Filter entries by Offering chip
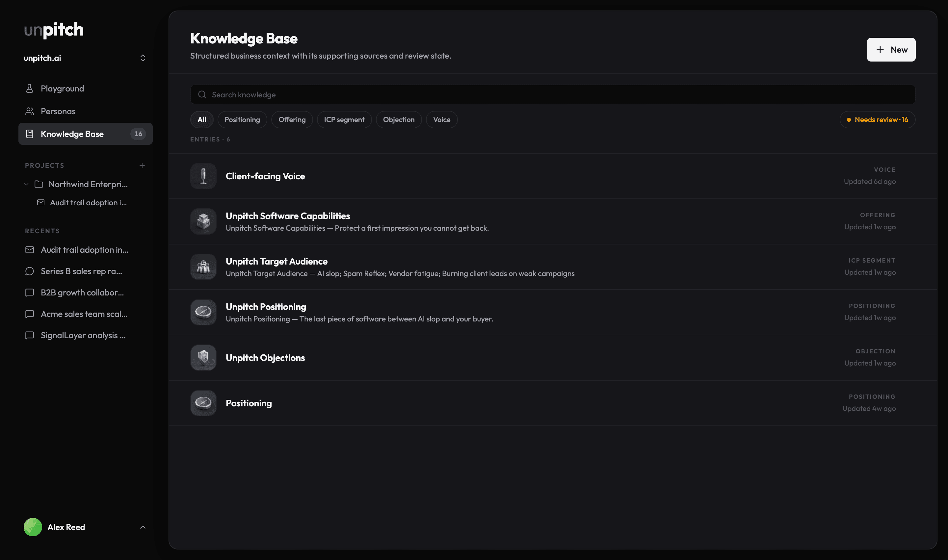 pos(292,119)
